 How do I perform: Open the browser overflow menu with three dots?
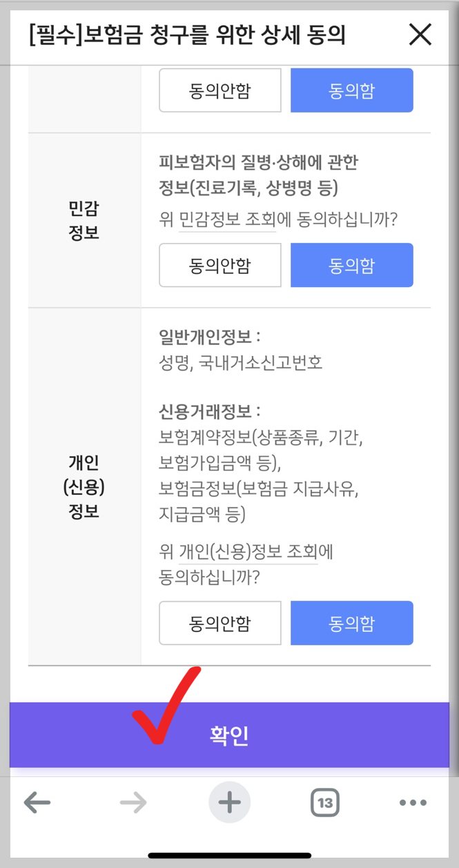pos(412,802)
